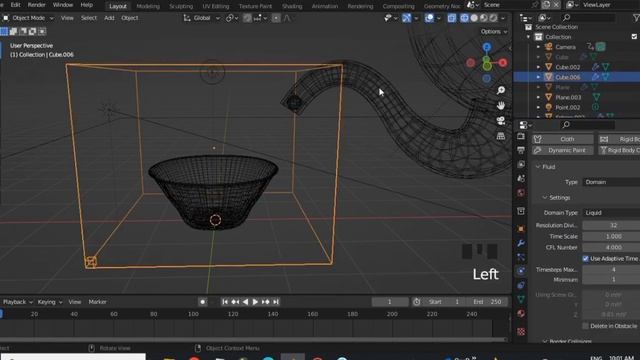Click current frame number field
Image resolution: width=640 pixels, height=360 pixels.
(390, 302)
